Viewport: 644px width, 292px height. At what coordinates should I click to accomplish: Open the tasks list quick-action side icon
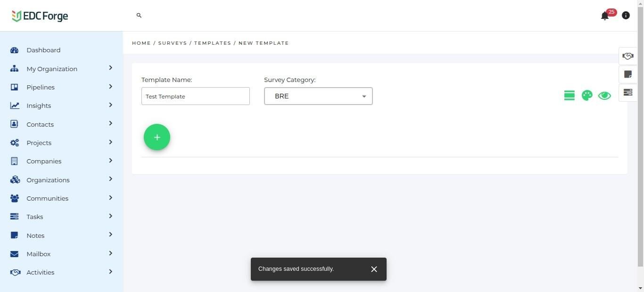click(x=627, y=92)
